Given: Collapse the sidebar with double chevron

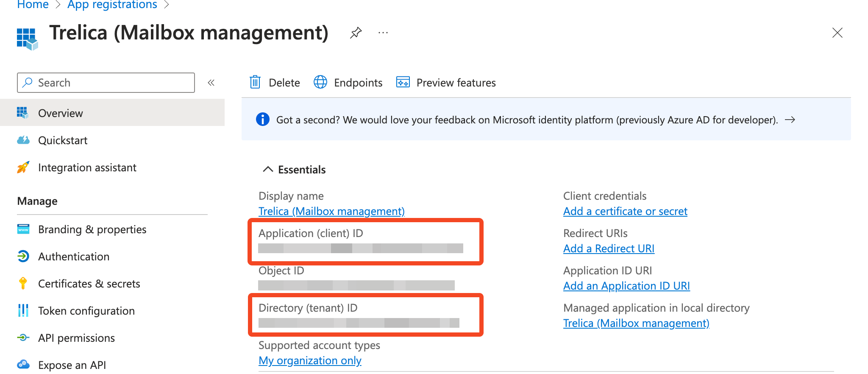Looking at the screenshot, I should click(x=211, y=83).
